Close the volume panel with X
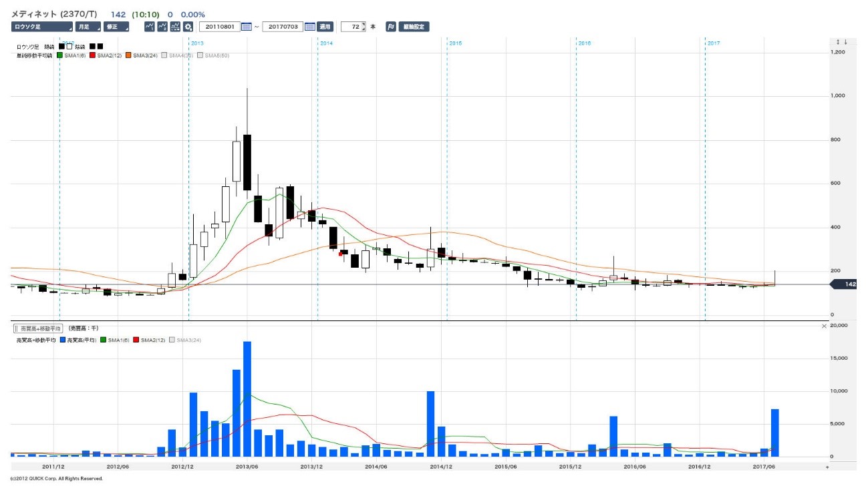Viewport: 868px width, 492px height. (x=824, y=326)
